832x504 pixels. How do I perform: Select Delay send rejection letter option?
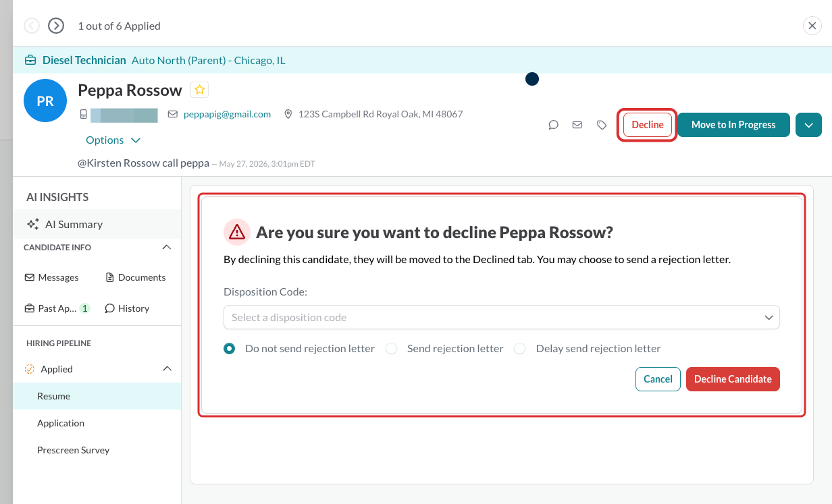[519, 349]
